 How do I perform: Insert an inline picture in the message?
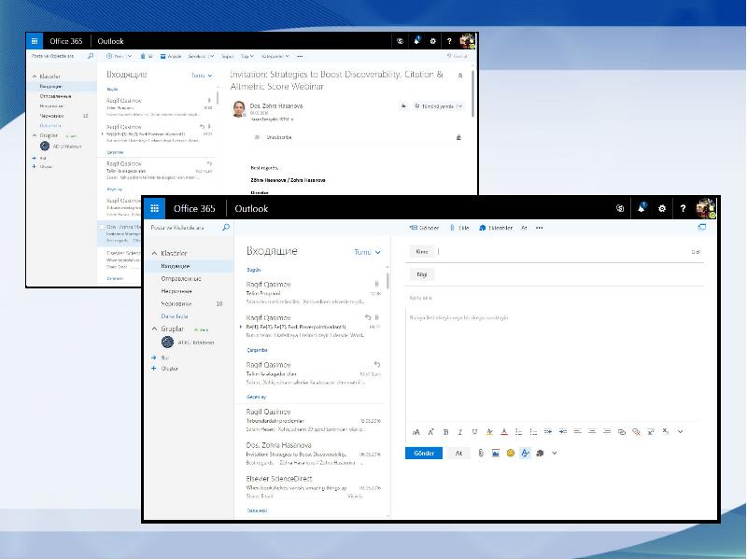(496, 454)
